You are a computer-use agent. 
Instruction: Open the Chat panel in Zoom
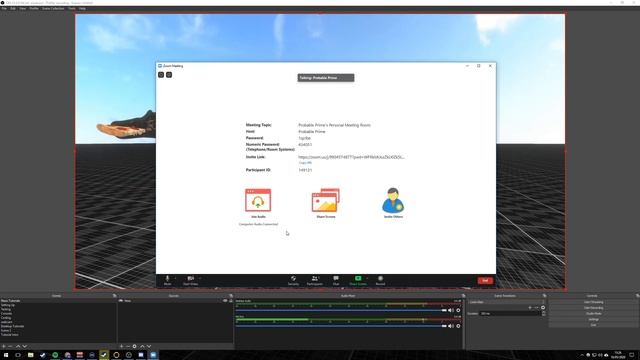tap(336, 280)
